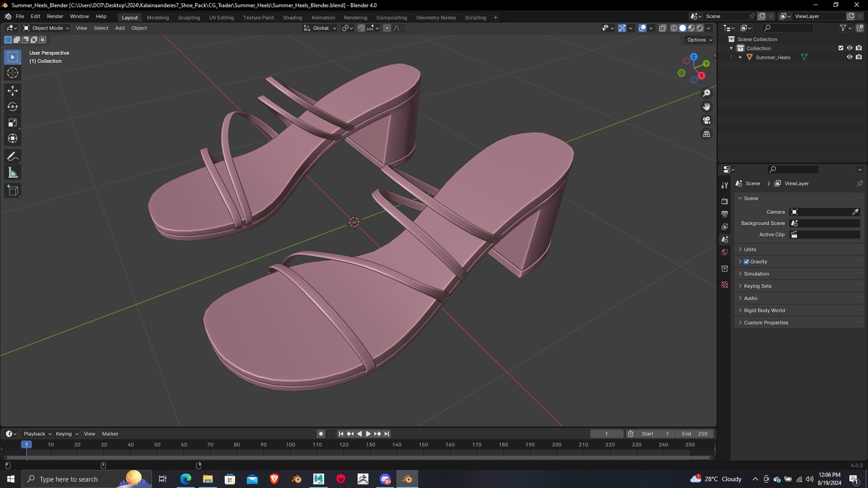Open the Object Mode dropdown
Image resolution: width=868 pixels, height=488 pixels.
46,28
